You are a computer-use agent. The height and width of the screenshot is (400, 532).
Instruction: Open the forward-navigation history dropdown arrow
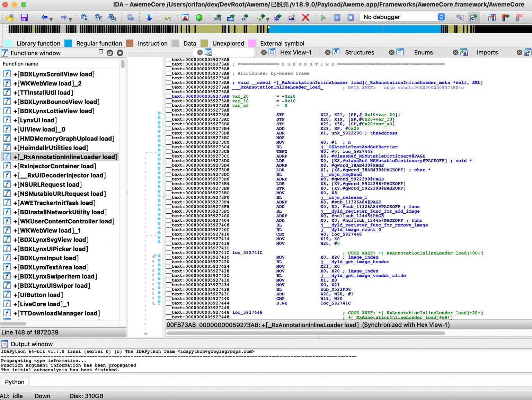(x=70, y=19)
